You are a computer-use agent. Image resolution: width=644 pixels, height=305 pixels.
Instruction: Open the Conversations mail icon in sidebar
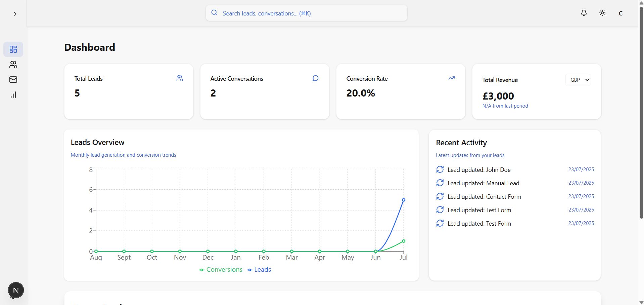(13, 80)
